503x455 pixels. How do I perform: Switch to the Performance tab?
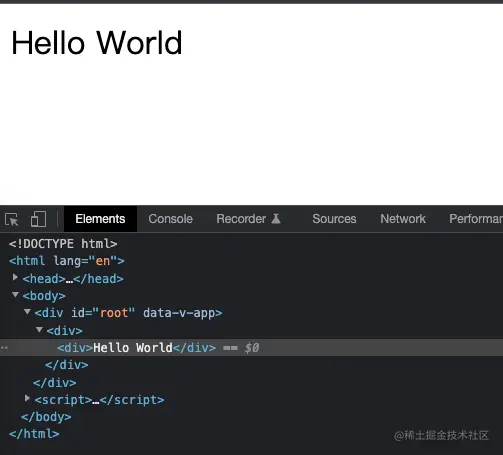(x=476, y=219)
